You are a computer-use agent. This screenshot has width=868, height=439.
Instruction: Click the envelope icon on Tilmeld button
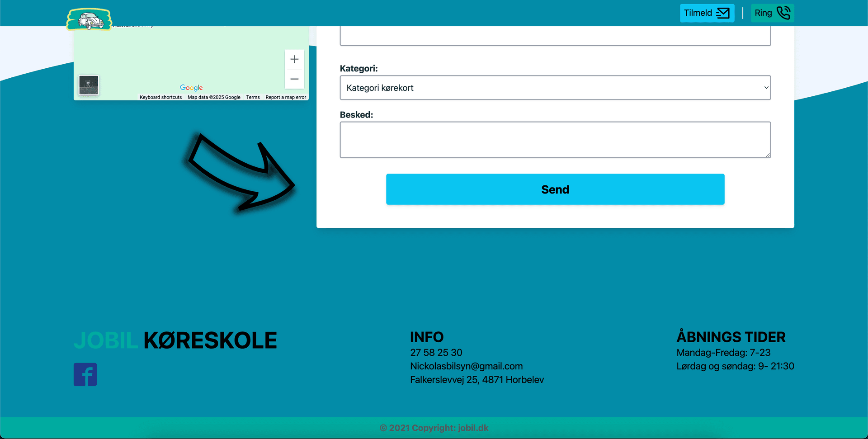[x=723, y=13]
